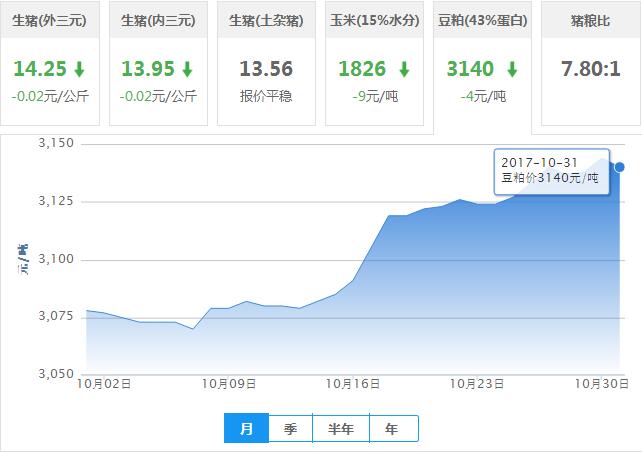Screen dimensions: 642x452
Task: Select the 猪粮比 card
Action: coord(591,63)
